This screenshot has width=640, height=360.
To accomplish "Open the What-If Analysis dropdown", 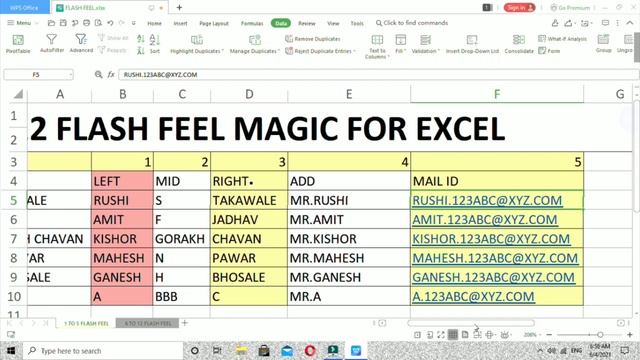I will 562,39.
